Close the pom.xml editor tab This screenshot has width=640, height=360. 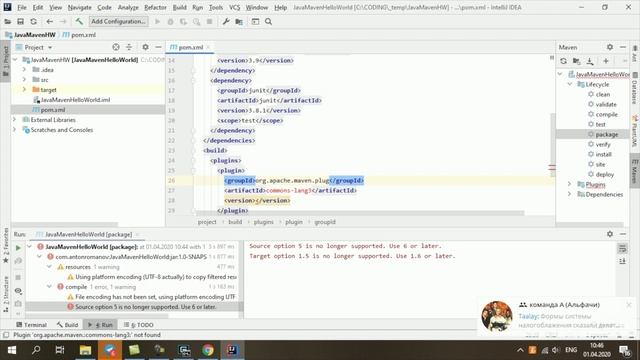[x=208, y=47]
